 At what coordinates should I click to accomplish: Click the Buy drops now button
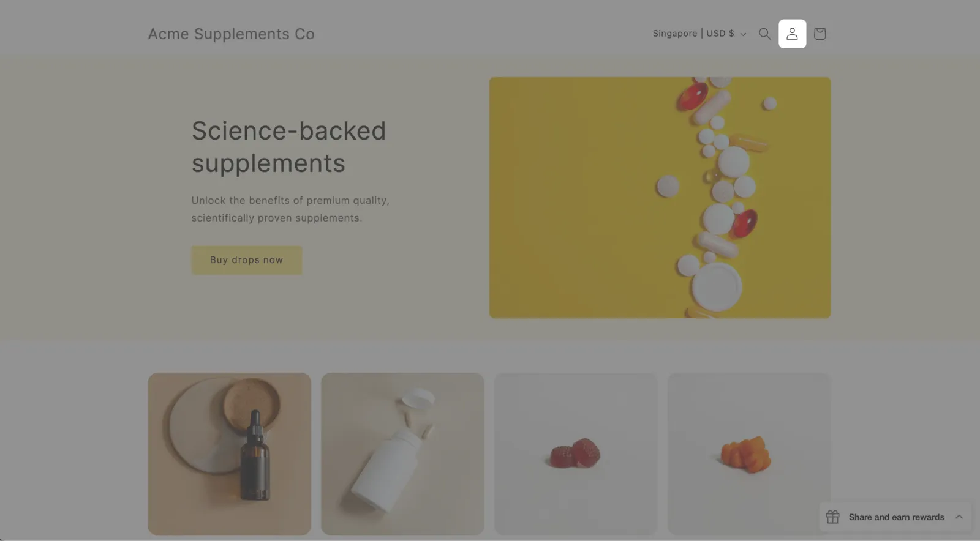pos(247,260)
